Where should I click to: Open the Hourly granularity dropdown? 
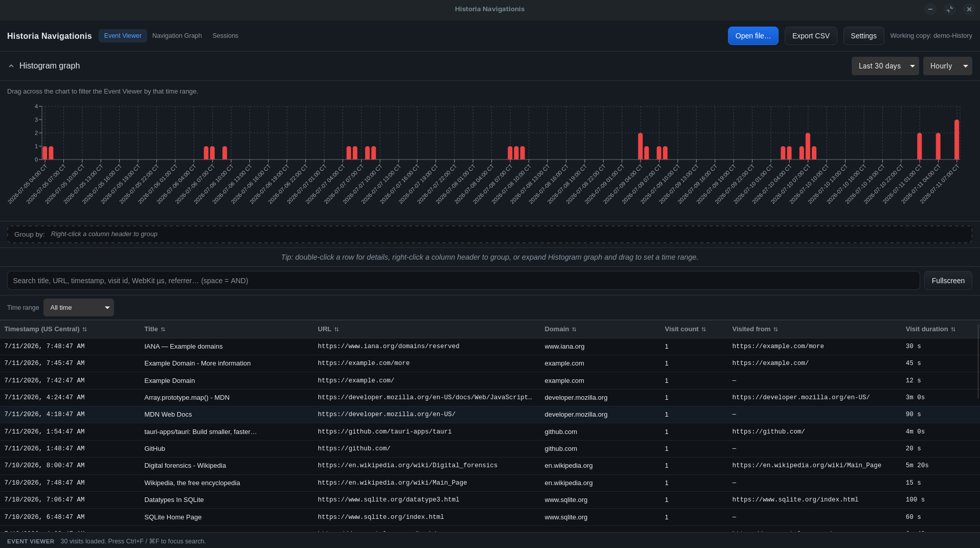pyautogui.click(x=947, y=66)
